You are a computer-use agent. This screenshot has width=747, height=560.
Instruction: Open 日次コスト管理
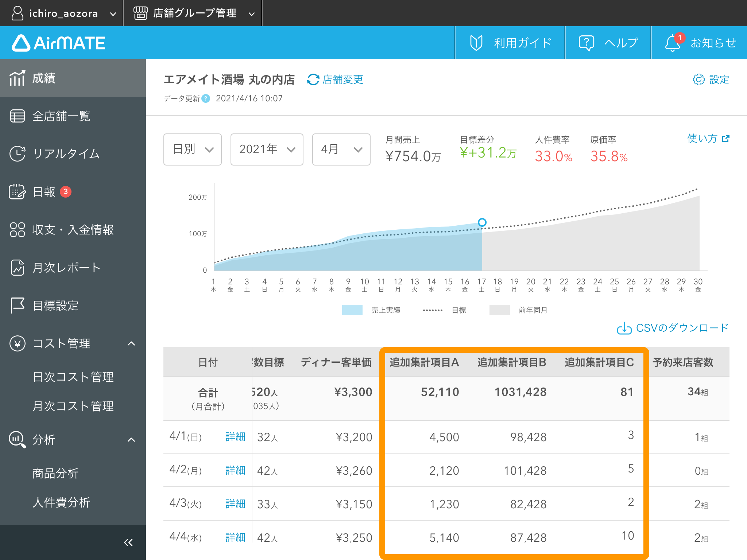coord(73,377)
